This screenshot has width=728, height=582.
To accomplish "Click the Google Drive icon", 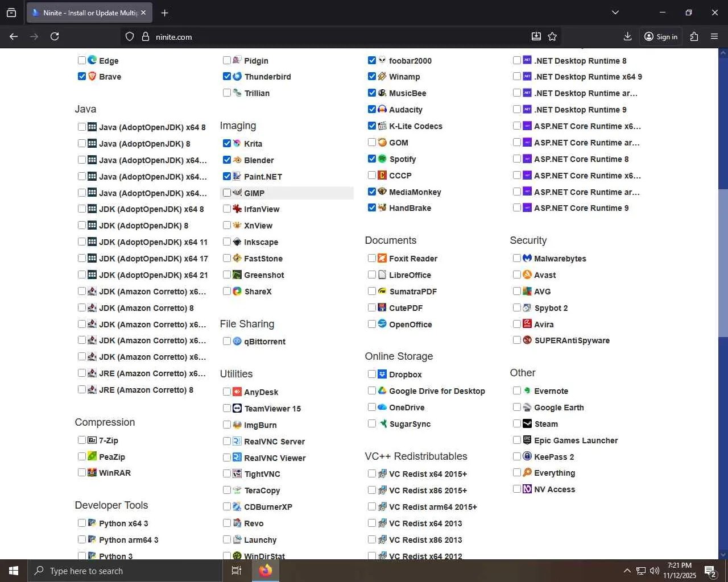I will pos(382,390).
